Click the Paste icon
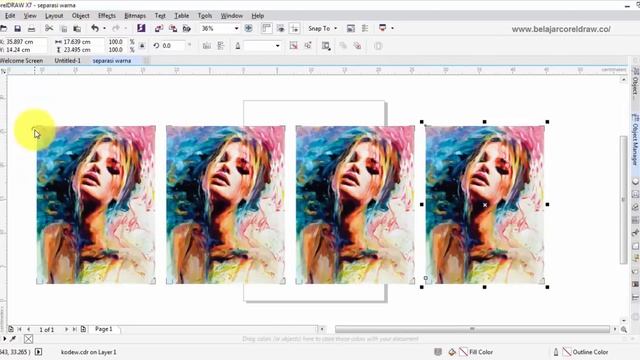This screenshot has width=640, height=360. [77, 29]
